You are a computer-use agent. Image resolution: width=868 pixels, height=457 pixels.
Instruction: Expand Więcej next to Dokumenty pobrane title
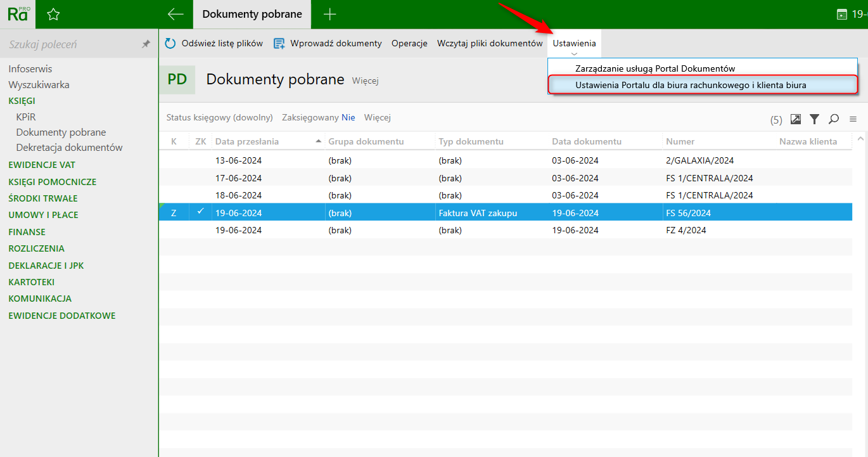[365, 80]
